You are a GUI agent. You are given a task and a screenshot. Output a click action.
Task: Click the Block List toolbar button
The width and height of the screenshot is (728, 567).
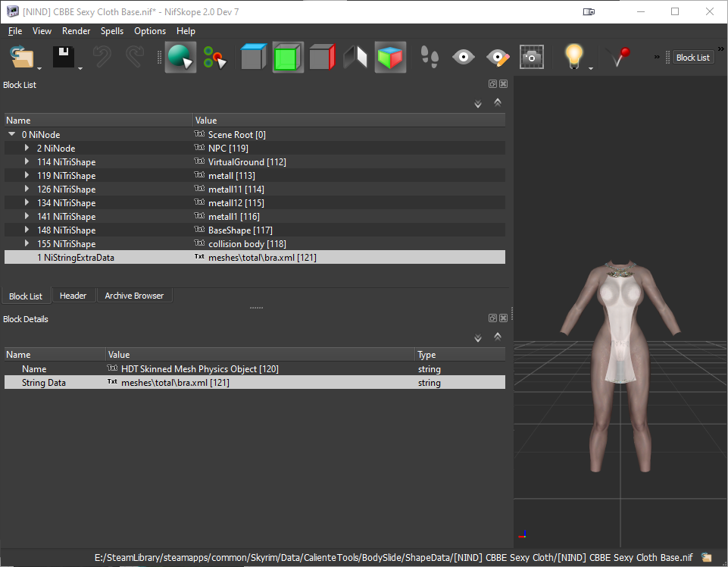click(692, 57)
